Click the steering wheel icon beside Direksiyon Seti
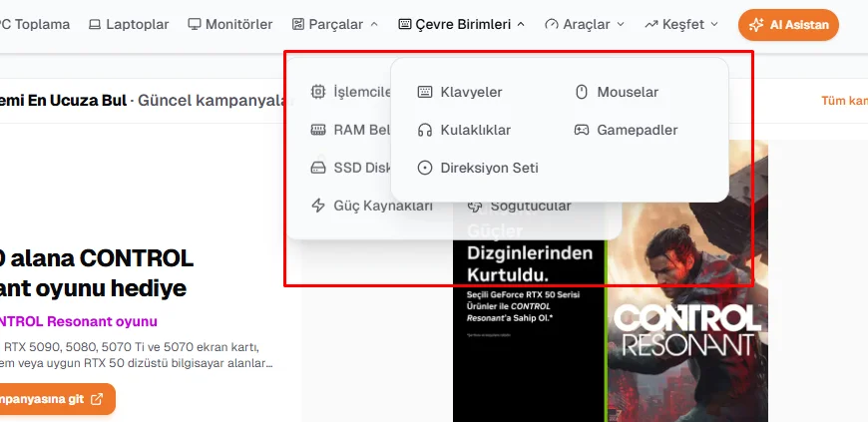Viewport: 868px width, 422px height. pos(425,168)
